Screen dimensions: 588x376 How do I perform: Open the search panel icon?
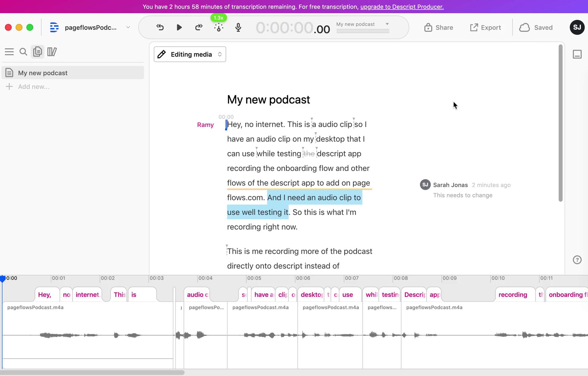tap(24, 52)
